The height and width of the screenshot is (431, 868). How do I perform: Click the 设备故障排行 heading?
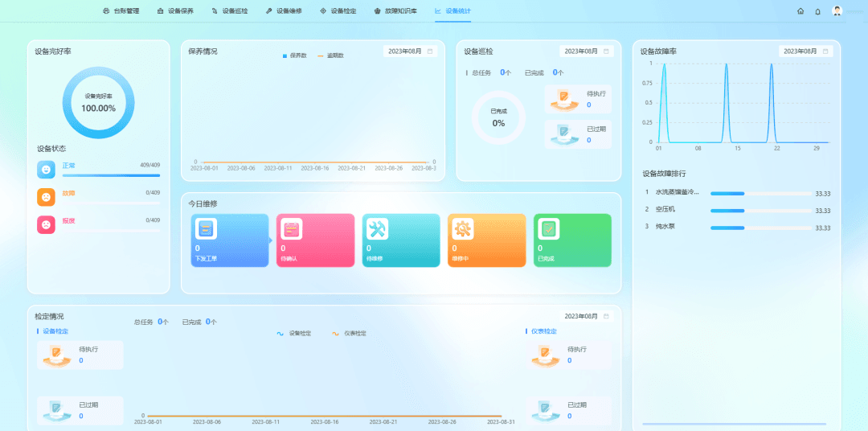point(665,174)
